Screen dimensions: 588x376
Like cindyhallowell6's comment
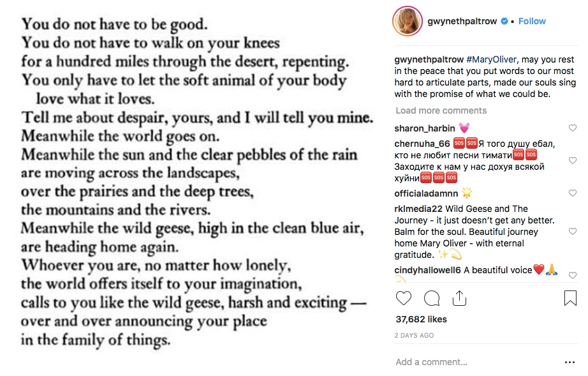572,275
